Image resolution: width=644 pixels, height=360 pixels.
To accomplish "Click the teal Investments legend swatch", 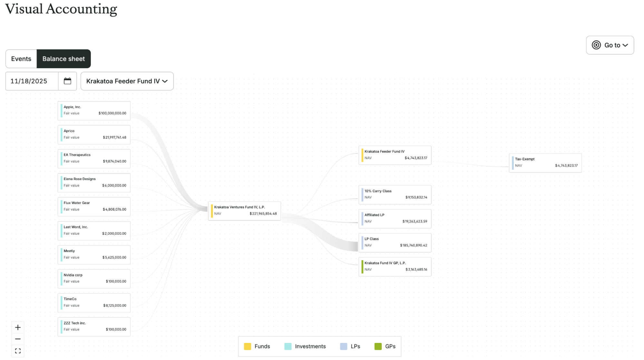I will [288, 346].
